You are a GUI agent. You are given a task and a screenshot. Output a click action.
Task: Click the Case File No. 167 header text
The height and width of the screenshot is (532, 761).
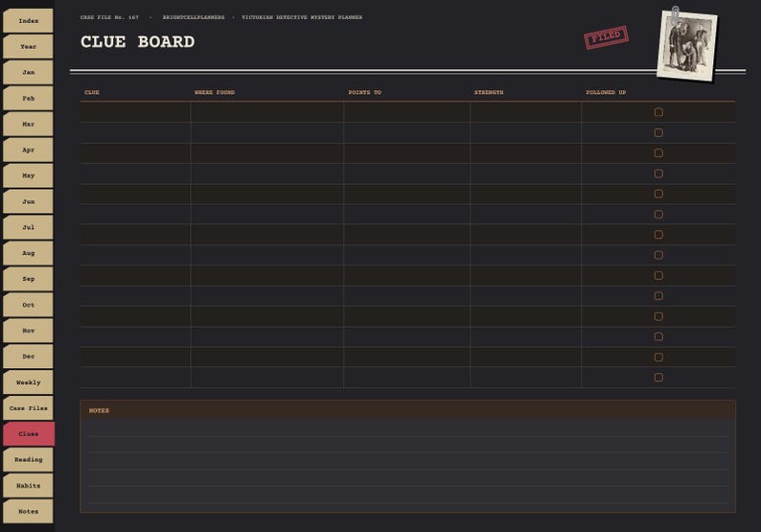point(109,17)
